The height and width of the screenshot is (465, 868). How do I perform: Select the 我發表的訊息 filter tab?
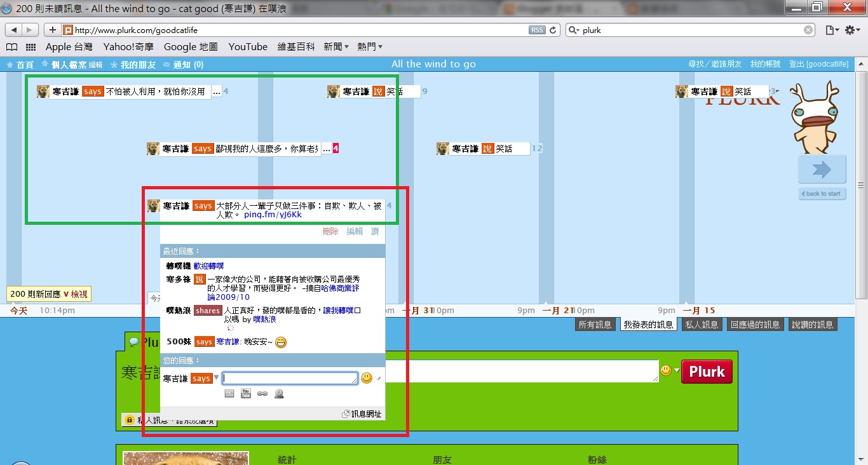(x=648, y=325)
